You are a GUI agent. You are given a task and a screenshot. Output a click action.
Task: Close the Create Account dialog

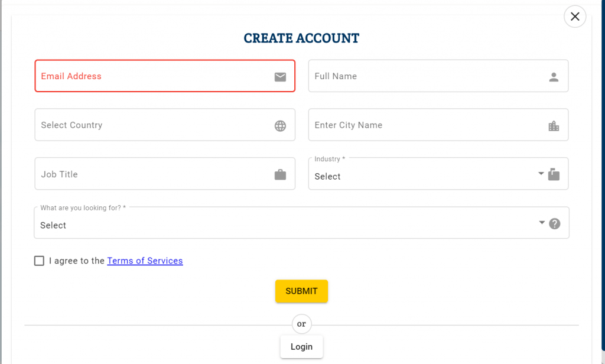(575, 17)
